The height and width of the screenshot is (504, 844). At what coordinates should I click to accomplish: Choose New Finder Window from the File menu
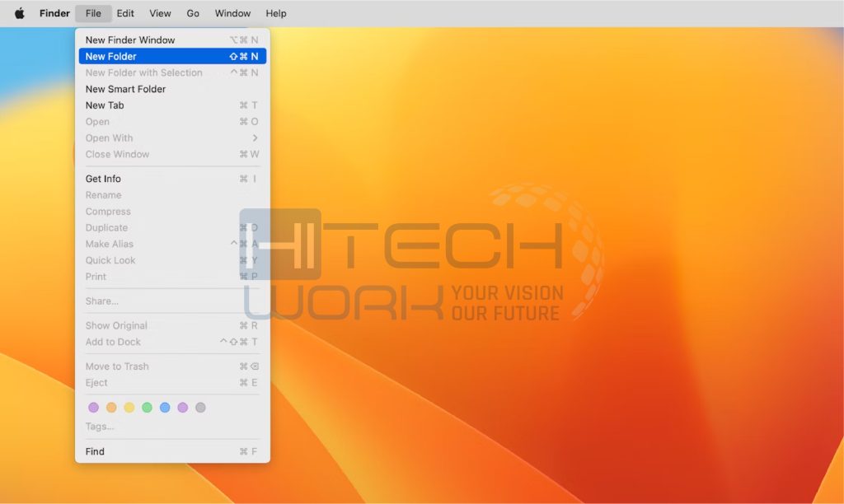[172, 40]
